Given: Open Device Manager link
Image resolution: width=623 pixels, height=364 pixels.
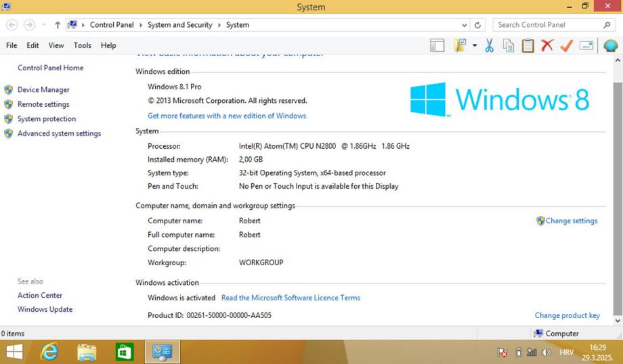Looking at the screenshot, I should click(x=43, y=90).
